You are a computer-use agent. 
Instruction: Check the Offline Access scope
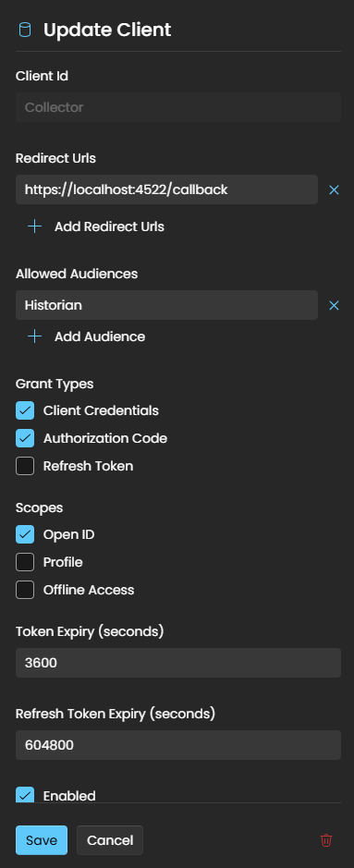coord(25,590)
